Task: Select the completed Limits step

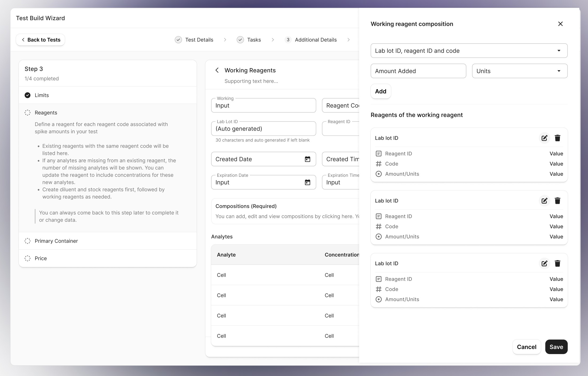Action: pos(42,95)
